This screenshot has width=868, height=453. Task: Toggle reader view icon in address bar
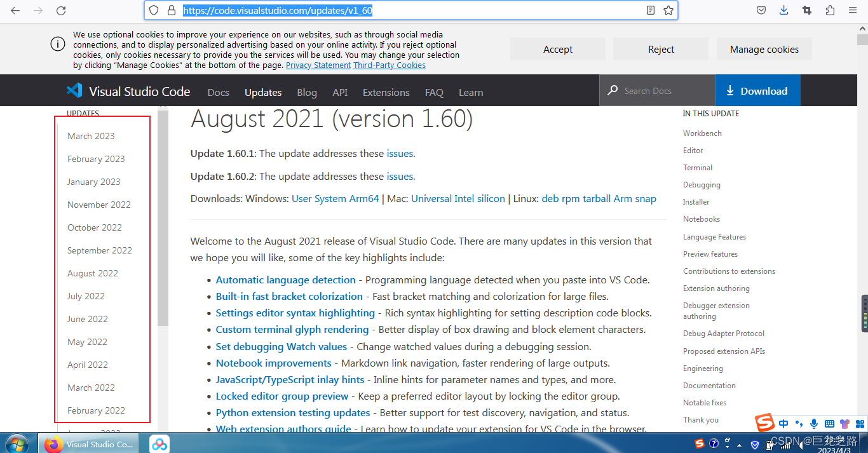pyautogui.click(x=651, y=10)
